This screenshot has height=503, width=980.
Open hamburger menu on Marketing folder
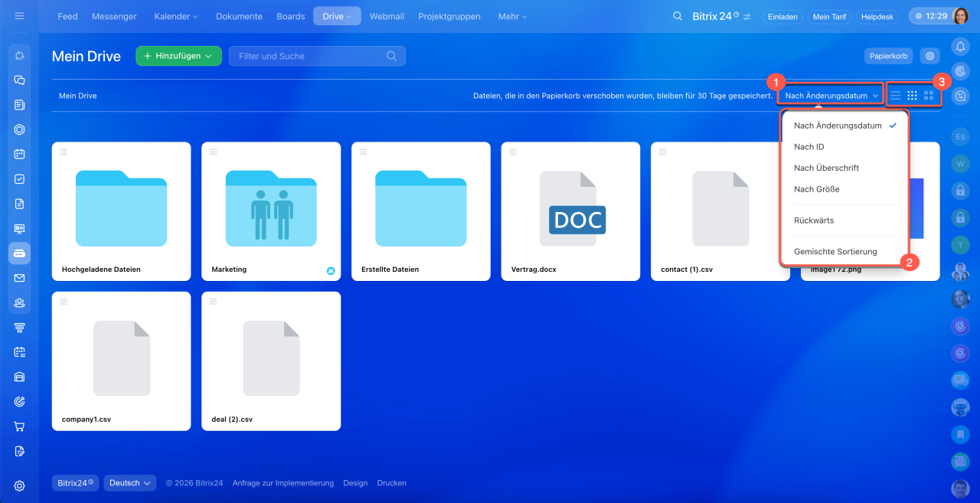tap(214, 152)
